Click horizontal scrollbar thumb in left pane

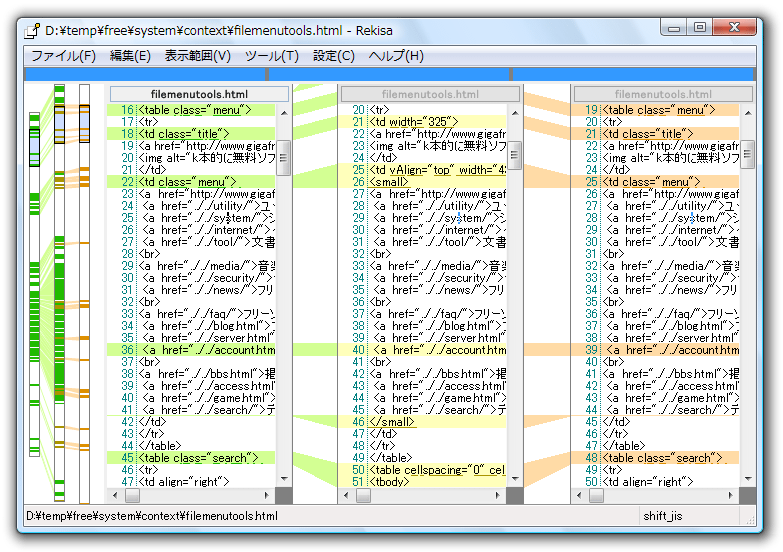132,496
